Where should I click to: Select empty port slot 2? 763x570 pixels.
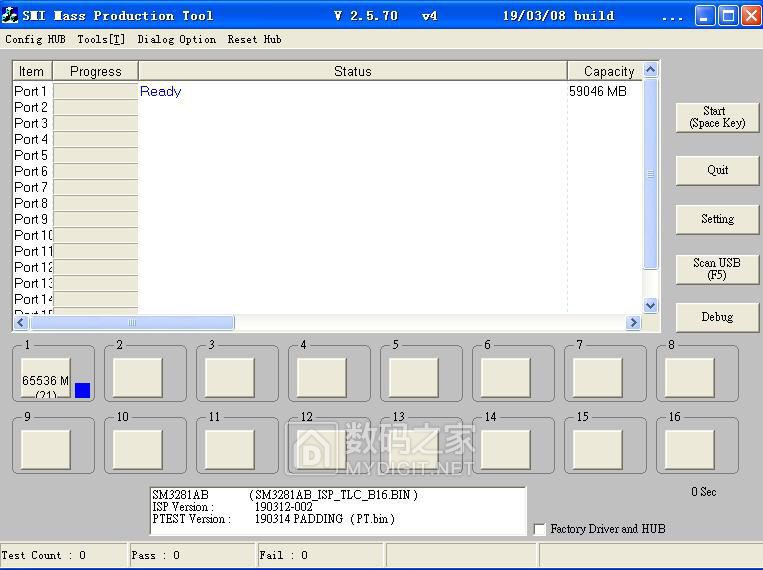click(138, 378)
